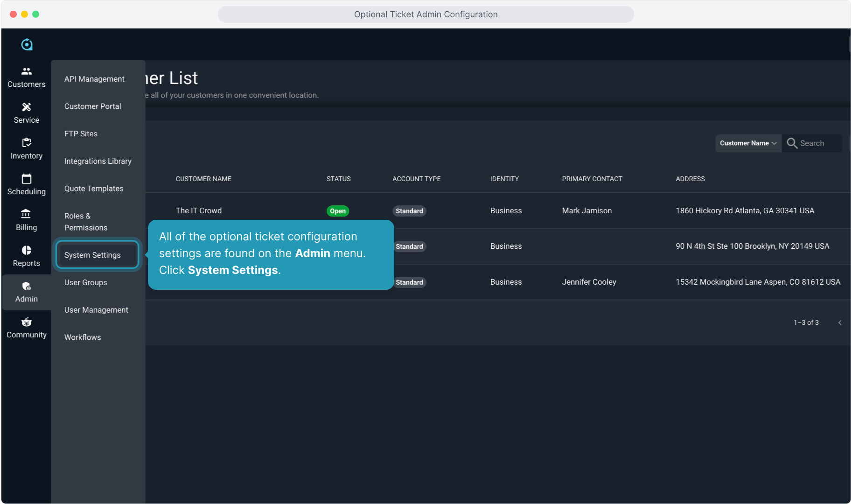Click the previous page chevron
The height and width of the screenshot is (504, 852).
tap(840, 322)
